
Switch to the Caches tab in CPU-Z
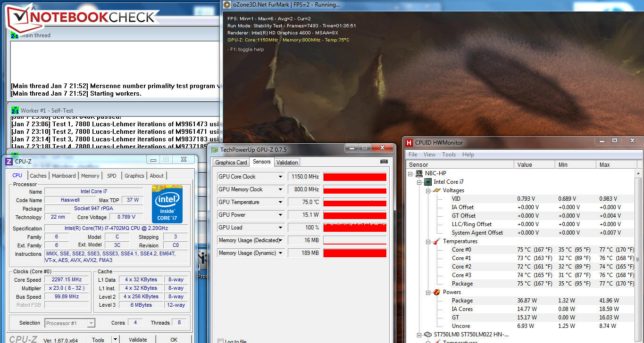tap(38, 176)
